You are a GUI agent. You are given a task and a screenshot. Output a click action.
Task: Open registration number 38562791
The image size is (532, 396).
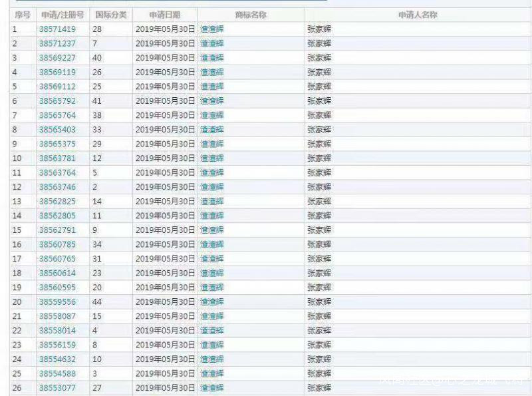pos(57,230)
